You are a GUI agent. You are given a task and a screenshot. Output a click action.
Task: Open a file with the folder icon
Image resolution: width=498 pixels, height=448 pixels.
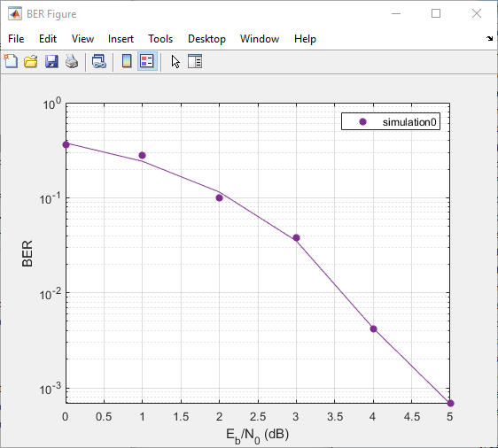[31, 61]
